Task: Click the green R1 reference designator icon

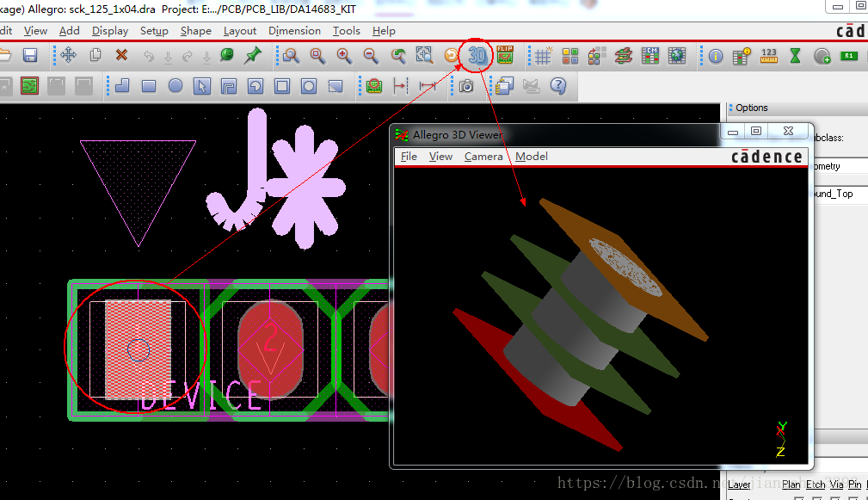Action: (848, 56)
